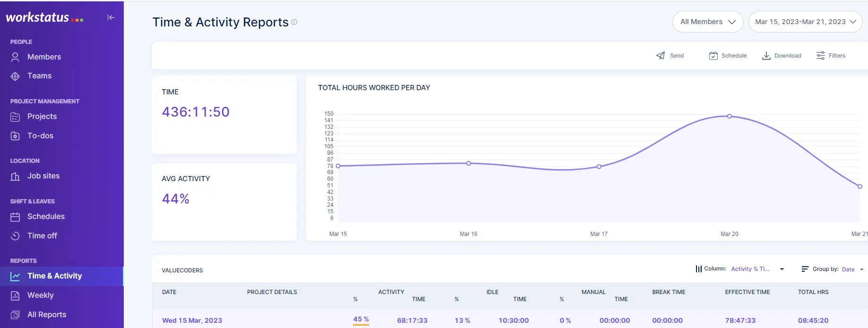Click the Send paper plane icon
The image size is (868, 328).
click(661, 56)
